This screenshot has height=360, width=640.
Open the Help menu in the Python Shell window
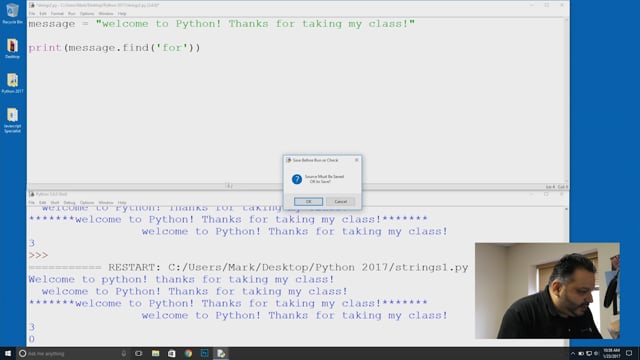[x=122, y=202]
